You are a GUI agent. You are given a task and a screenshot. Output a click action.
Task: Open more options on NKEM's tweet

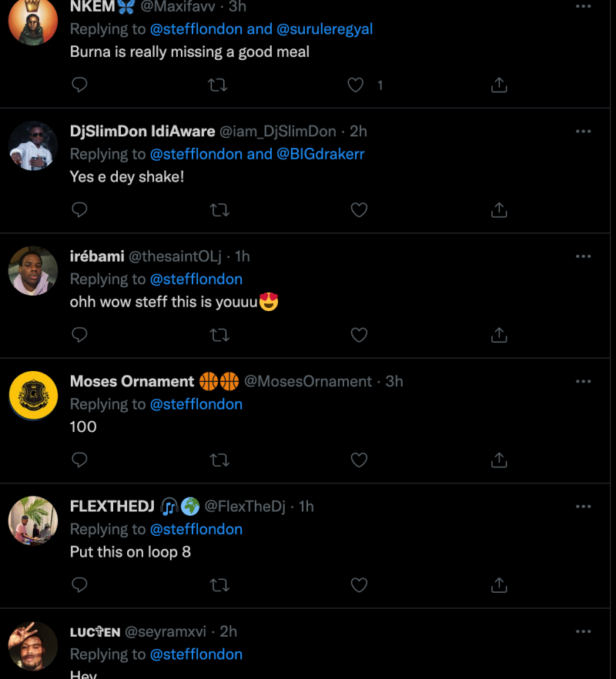coord(583,7)
